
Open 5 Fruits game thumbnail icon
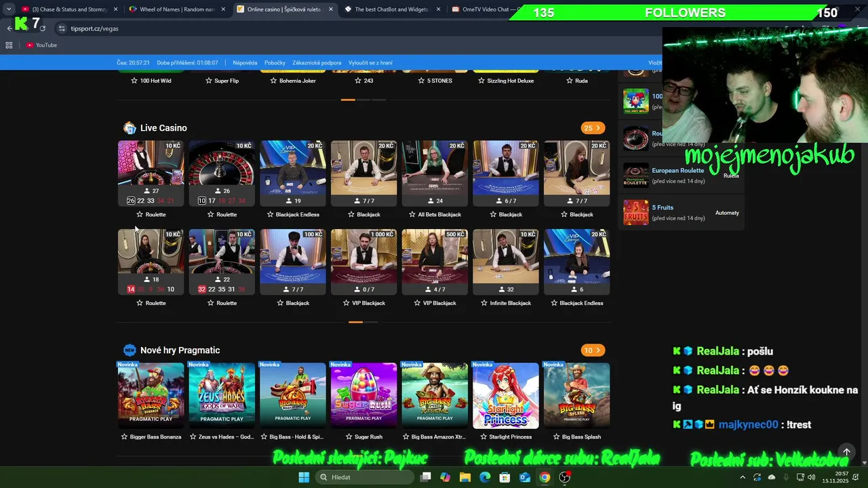[636, 213]
